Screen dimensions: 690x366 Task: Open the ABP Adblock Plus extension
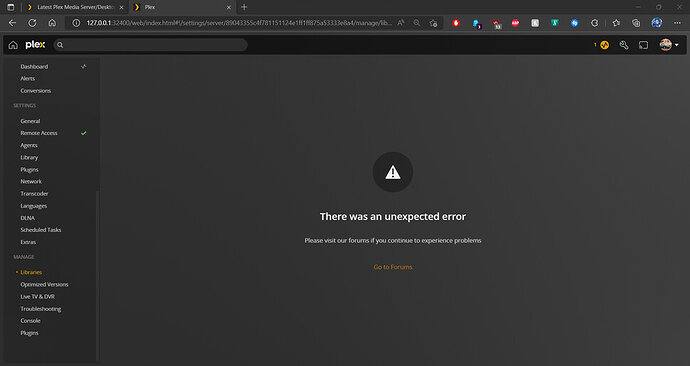coord(515,23)
